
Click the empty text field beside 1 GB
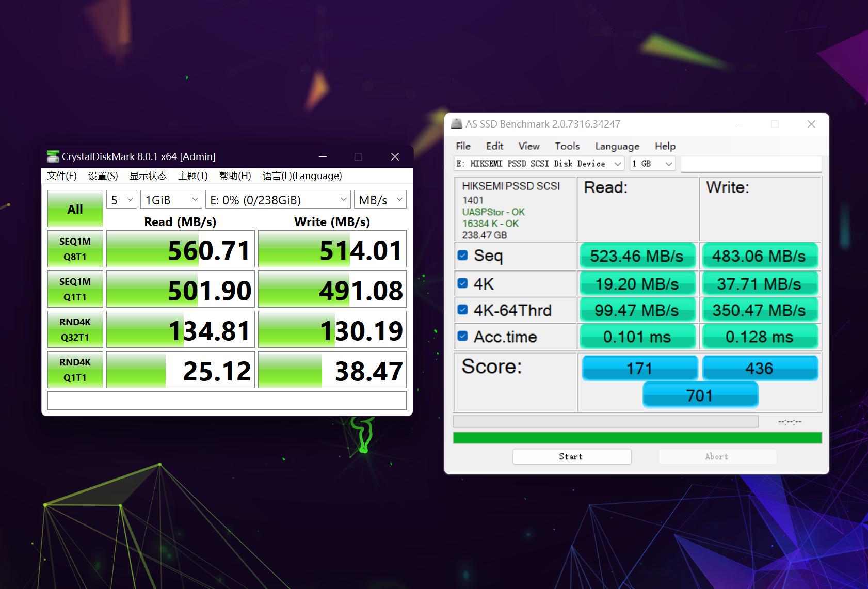click(751, 164)
